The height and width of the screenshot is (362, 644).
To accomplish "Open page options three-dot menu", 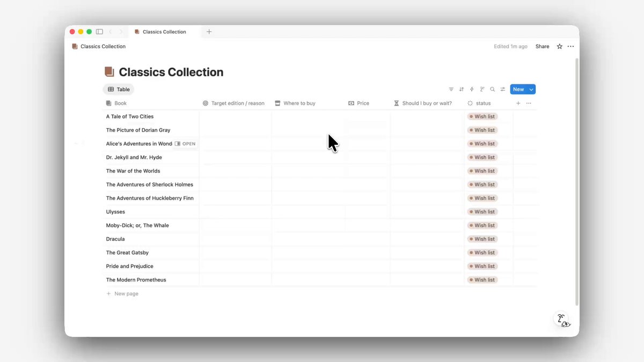I will pyautogui.click(x=570, y=47).
